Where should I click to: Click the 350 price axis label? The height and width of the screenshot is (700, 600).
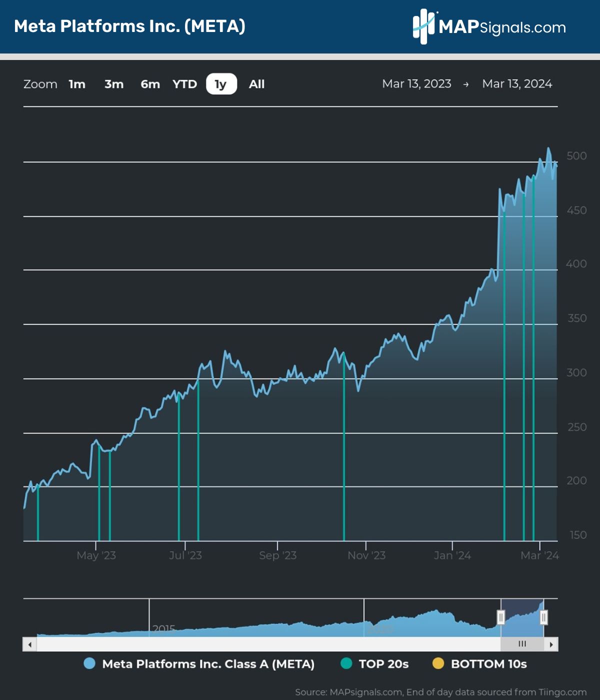pyautogui.click(x=577, y=318)
